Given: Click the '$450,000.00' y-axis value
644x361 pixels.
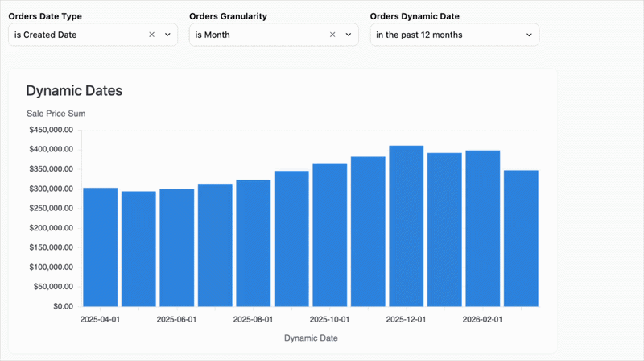Looking at the screenshot, I should pos(52,130).
